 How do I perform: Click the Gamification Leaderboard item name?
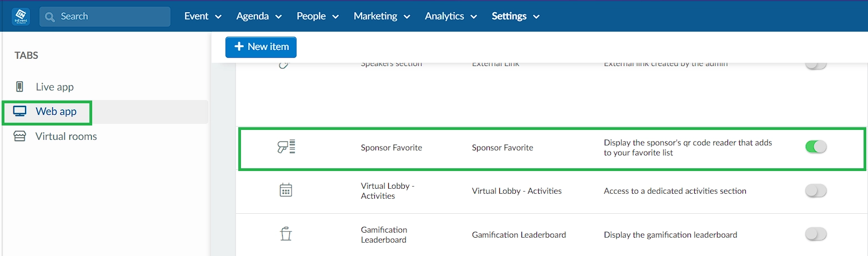click(384, 234)
